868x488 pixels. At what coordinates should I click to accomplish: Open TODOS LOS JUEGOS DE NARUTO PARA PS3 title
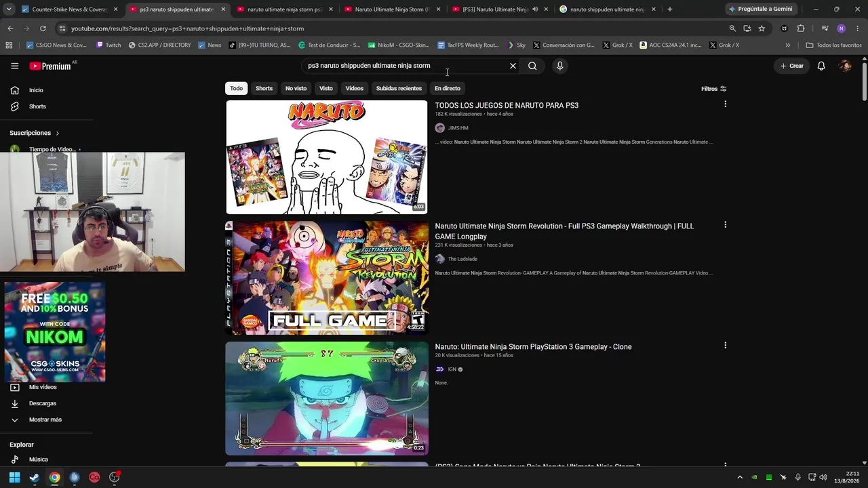[507, 106]
